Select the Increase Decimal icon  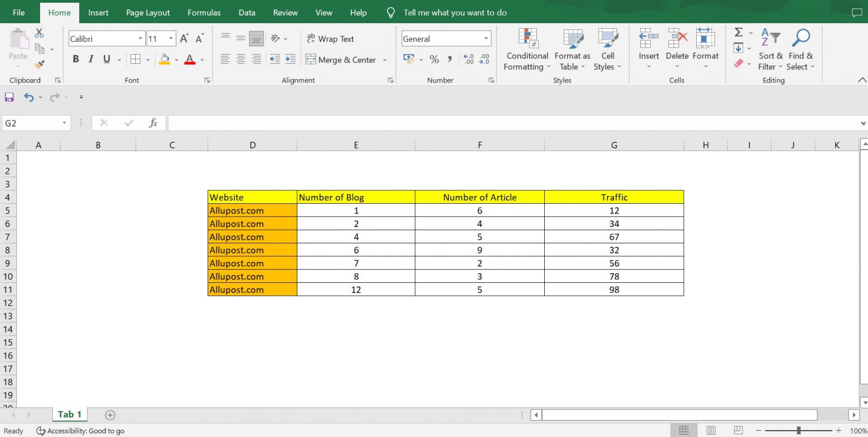click(468, 59)
